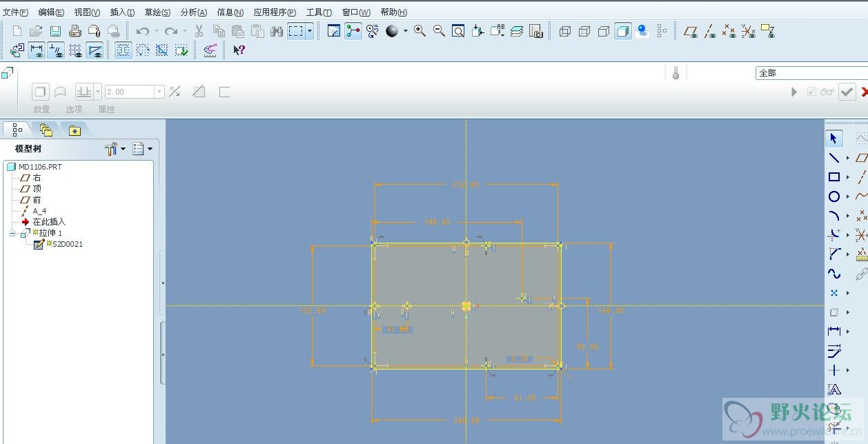Click the context help arrow-question icon
Screen dimensions: 868x444
239,50
